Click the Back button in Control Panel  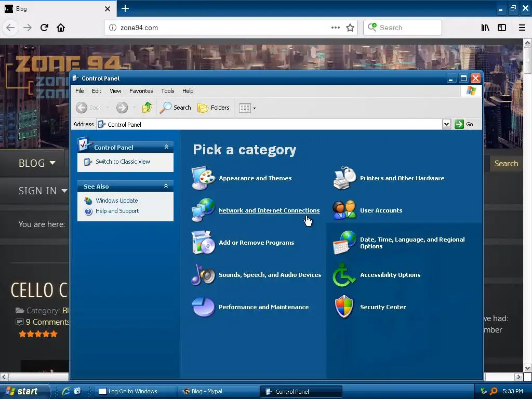(x=88, y=108)
